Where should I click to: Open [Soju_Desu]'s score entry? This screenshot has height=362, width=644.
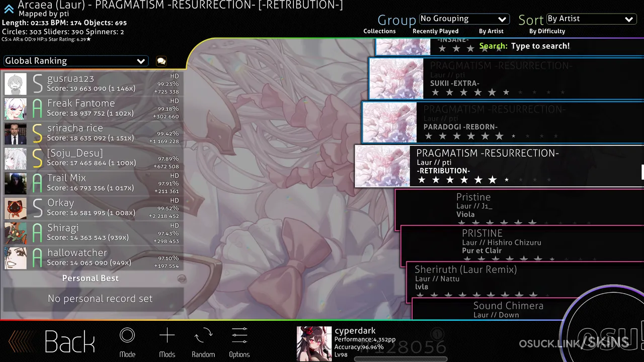click(93, 158)
